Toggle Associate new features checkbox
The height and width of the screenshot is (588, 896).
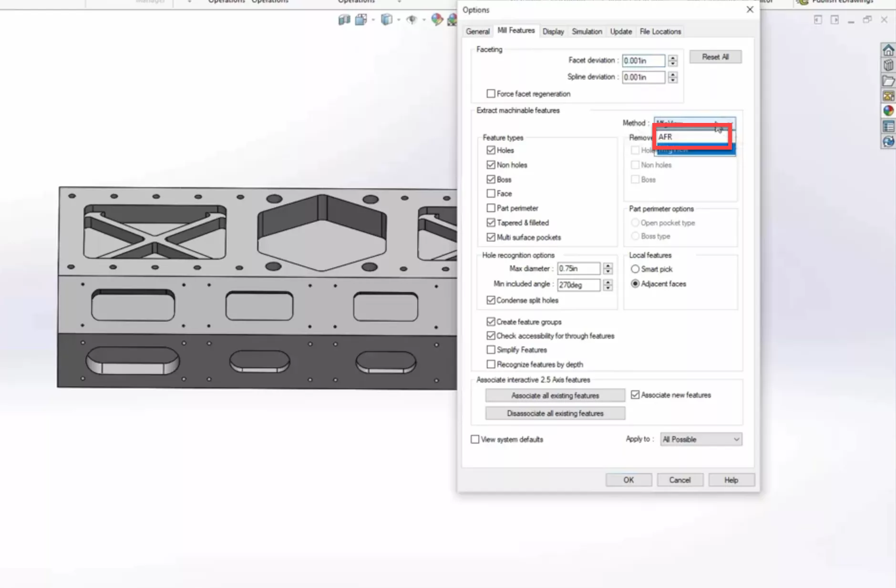635,395
